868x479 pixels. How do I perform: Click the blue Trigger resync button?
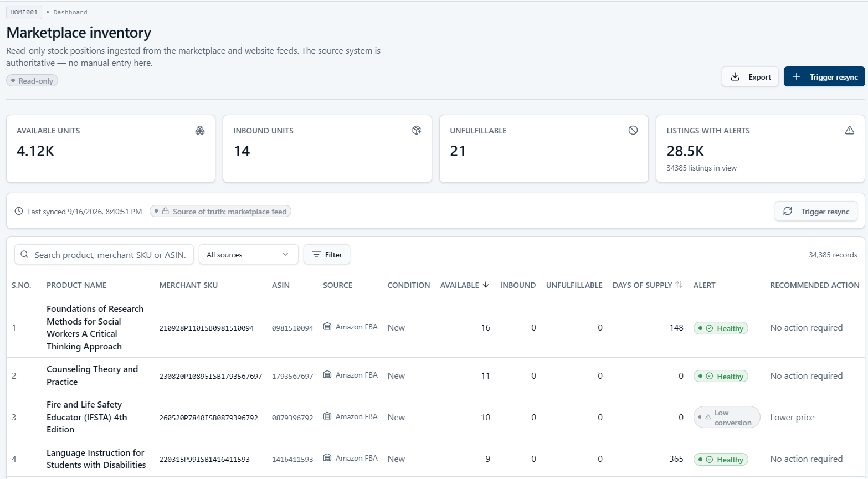click(x=824, y=76)
